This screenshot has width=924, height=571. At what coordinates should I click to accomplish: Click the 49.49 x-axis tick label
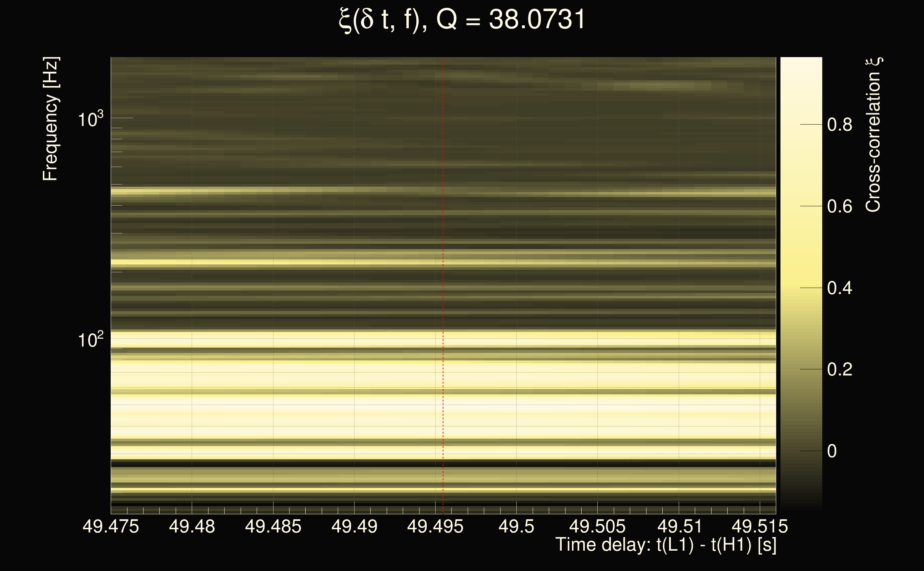tap(354, 526)
